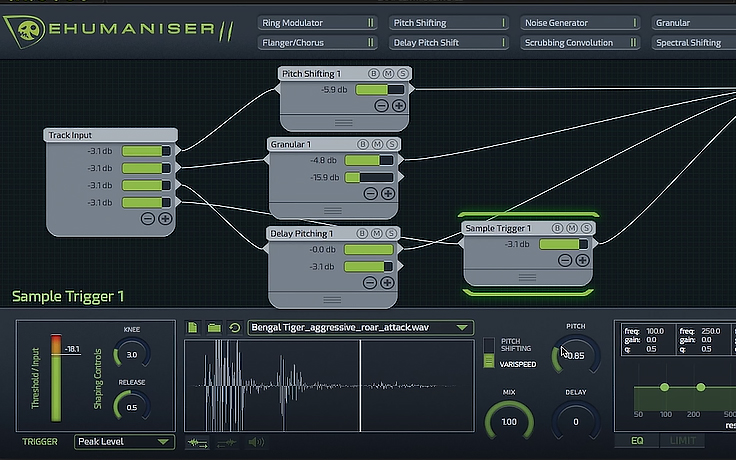Solo the Pitch Shifting 1 node (S)

coord(403,74)
